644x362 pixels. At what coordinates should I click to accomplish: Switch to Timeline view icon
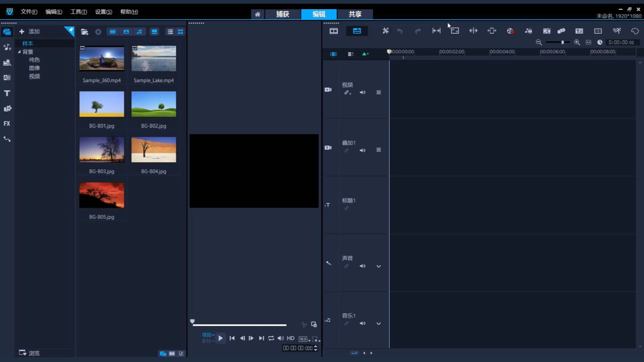(x=357, y=31)
